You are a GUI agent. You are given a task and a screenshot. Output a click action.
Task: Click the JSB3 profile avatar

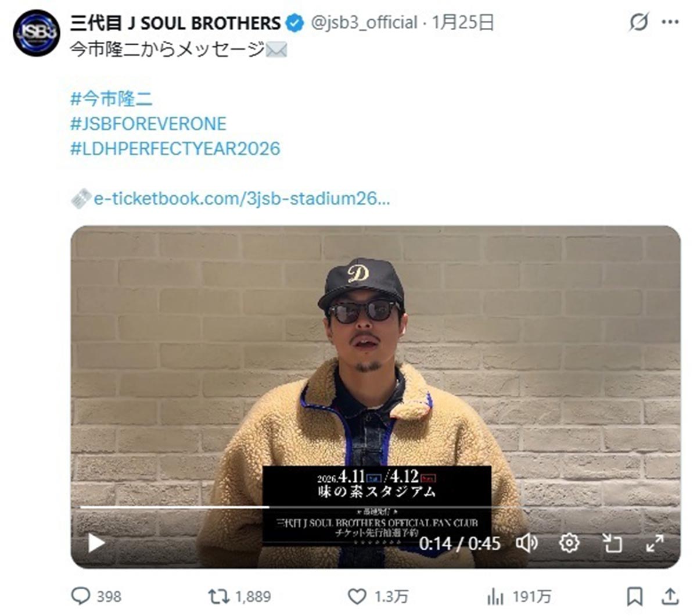pos(36,32)
